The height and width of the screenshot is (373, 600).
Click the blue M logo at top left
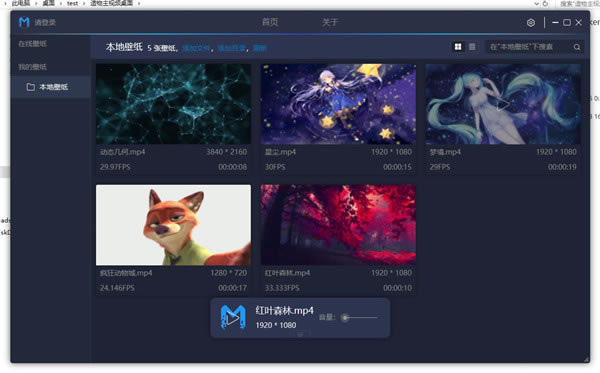tap(24, 22)
